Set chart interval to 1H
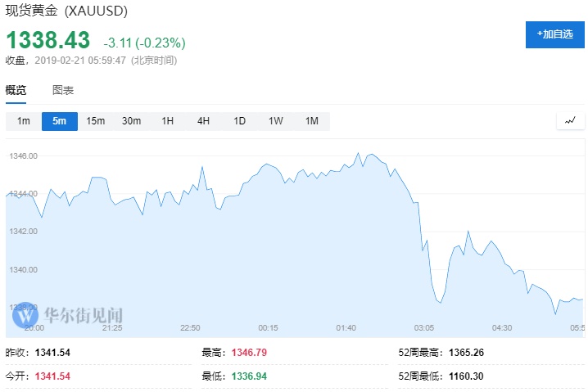Screen dimensions: 588x392 [x=168, y=121]
